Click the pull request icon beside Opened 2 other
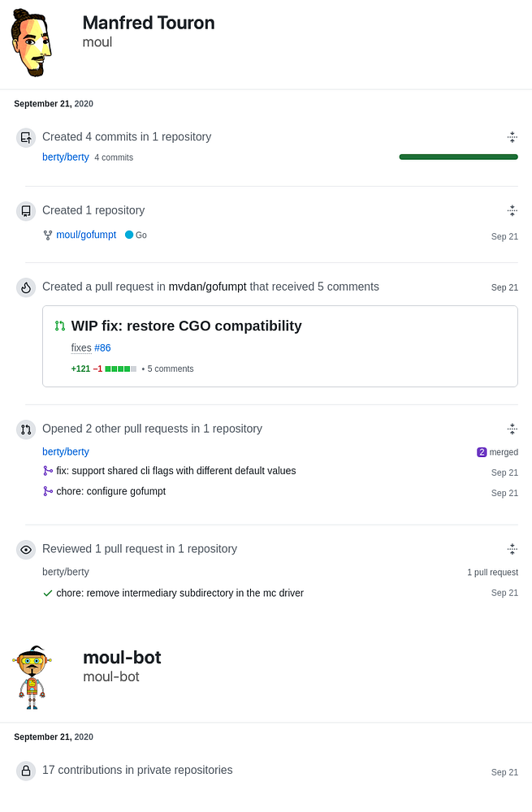532x812 pixels. (x=26, y=430)
